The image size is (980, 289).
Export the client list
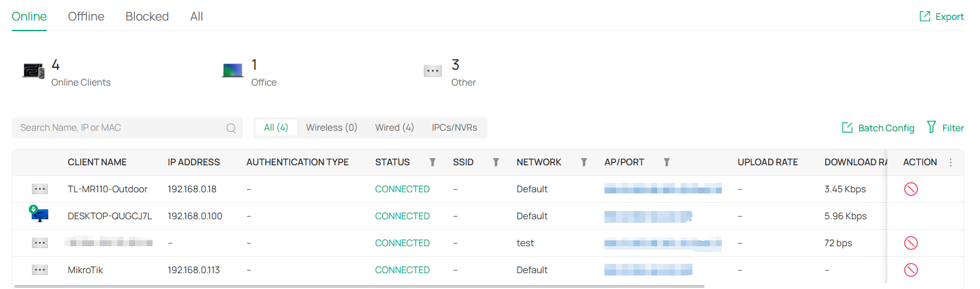tap(941, 16)
